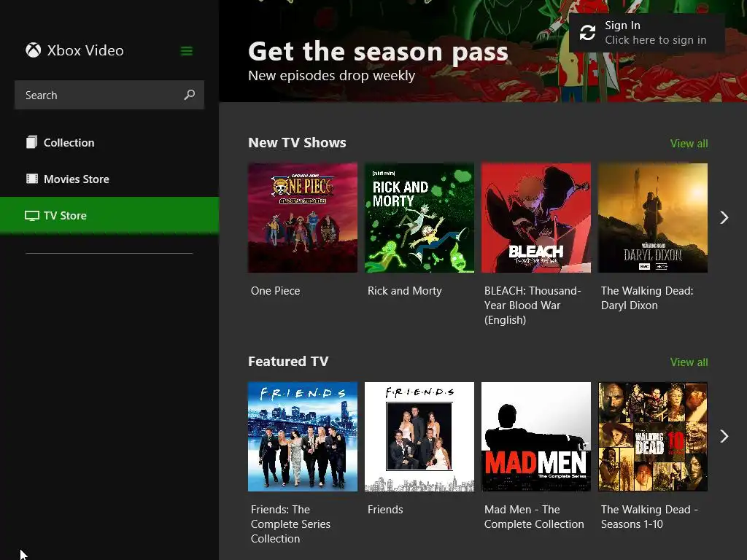Click 'BLEACH: Thousand-Year Blood War (English)' title

[533, 306]
